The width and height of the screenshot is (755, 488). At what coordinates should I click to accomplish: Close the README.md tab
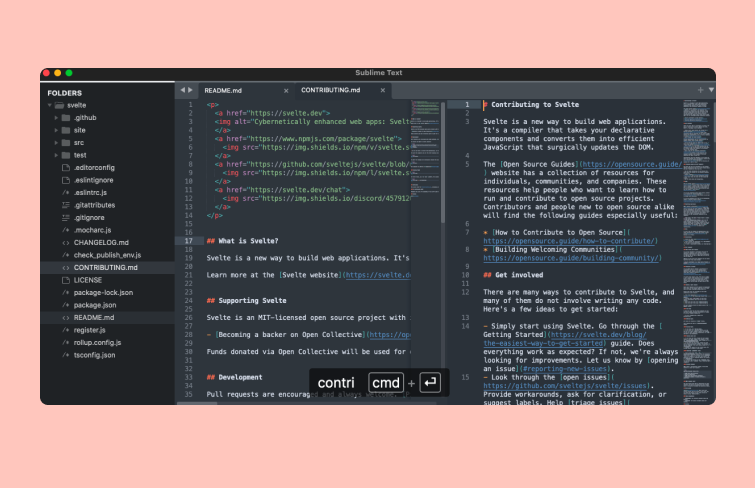point(286,91)
